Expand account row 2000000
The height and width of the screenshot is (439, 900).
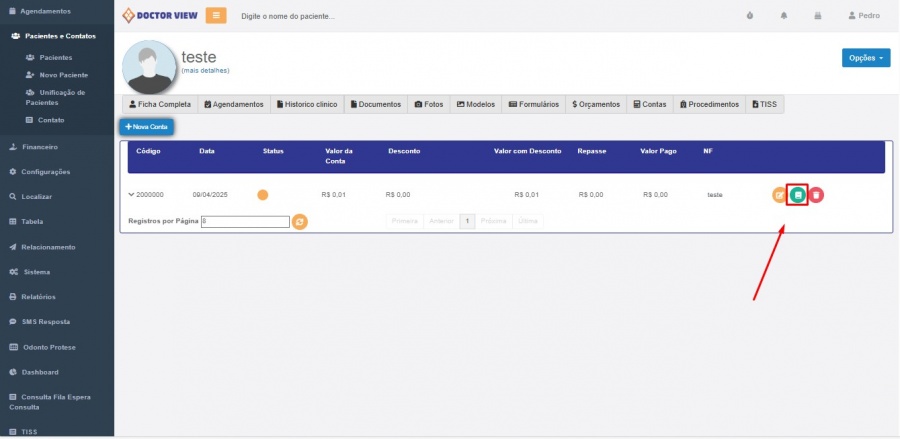click(x=131, y=195)
